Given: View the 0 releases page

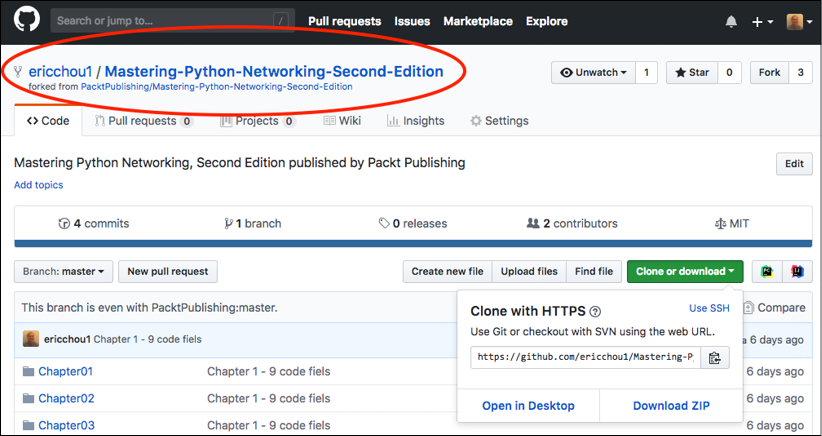Looking at the screenshot, I should point(413,224).
